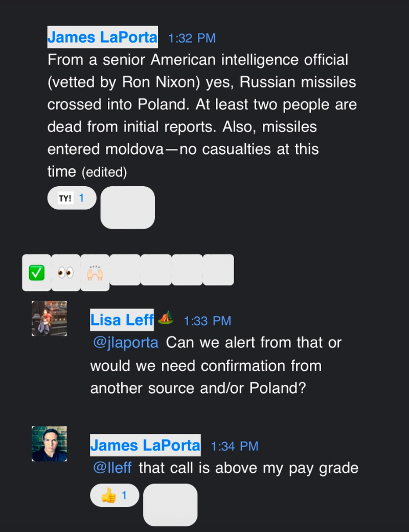Click the @jlaporta mention
The image size is (409, 532).
pyautogui.click(x=126, y=343)
